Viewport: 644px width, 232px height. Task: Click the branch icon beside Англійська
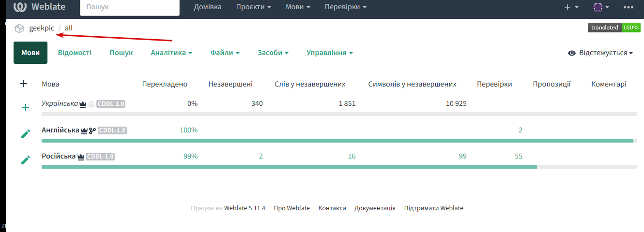[x=92, y=130]
